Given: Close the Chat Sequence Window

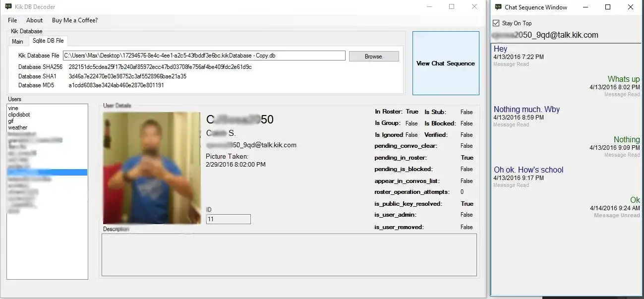Looking at the screenshot, I should (631, 7).
